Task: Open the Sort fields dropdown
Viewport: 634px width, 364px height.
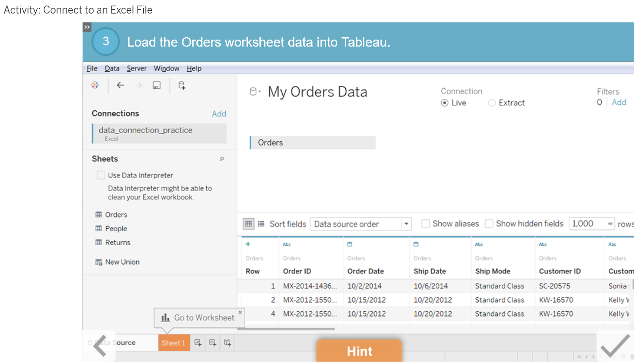Action: click(361, 224)
